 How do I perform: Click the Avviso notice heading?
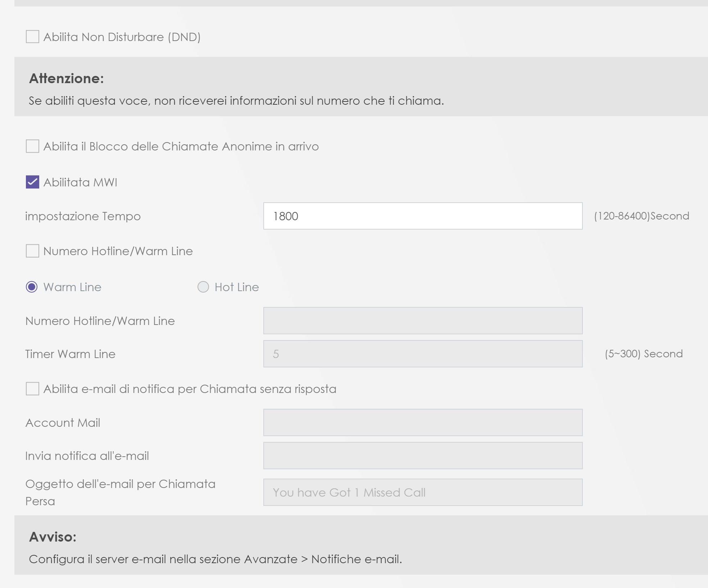53,537
